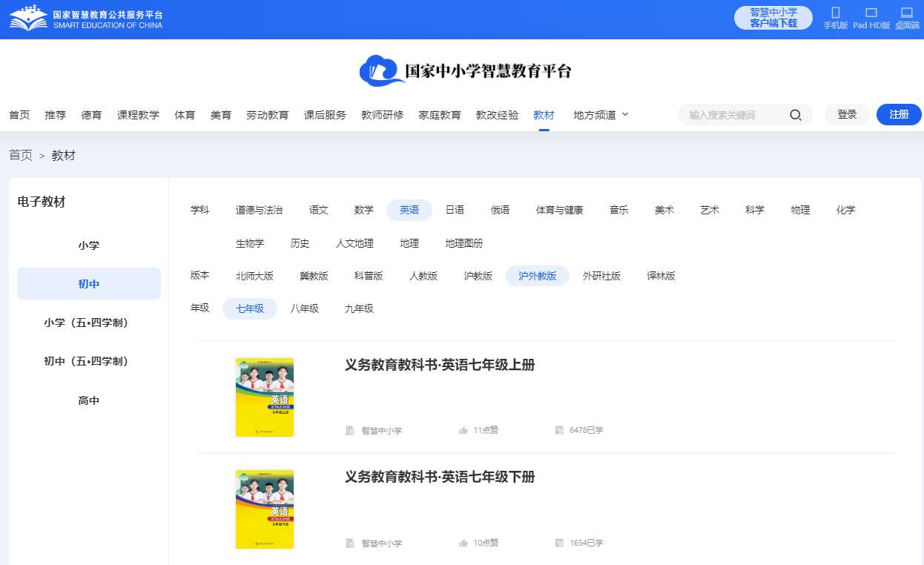Image resolution: width=924 pixels, height=565 pixels.
Task: Click the 6478已学 count text
Action: [587, 430]
